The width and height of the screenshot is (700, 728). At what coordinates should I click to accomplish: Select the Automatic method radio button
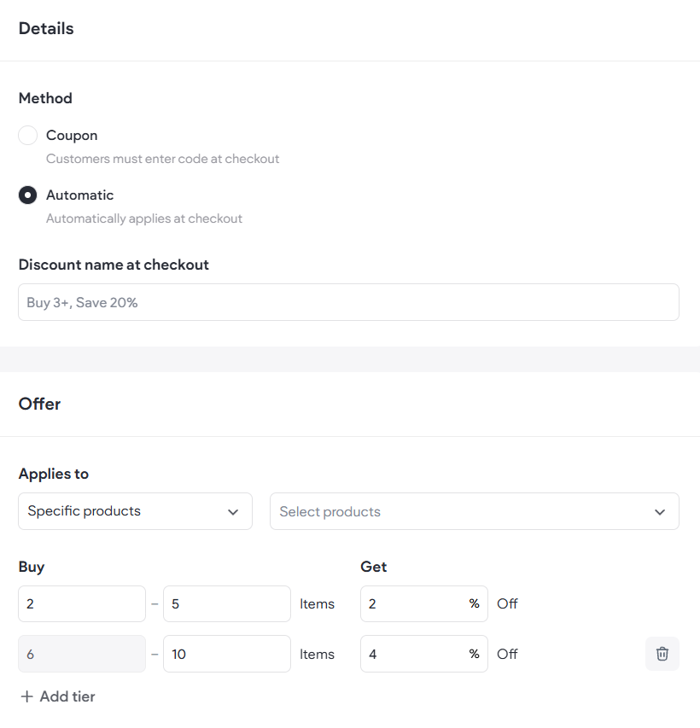tap(28, 195)
